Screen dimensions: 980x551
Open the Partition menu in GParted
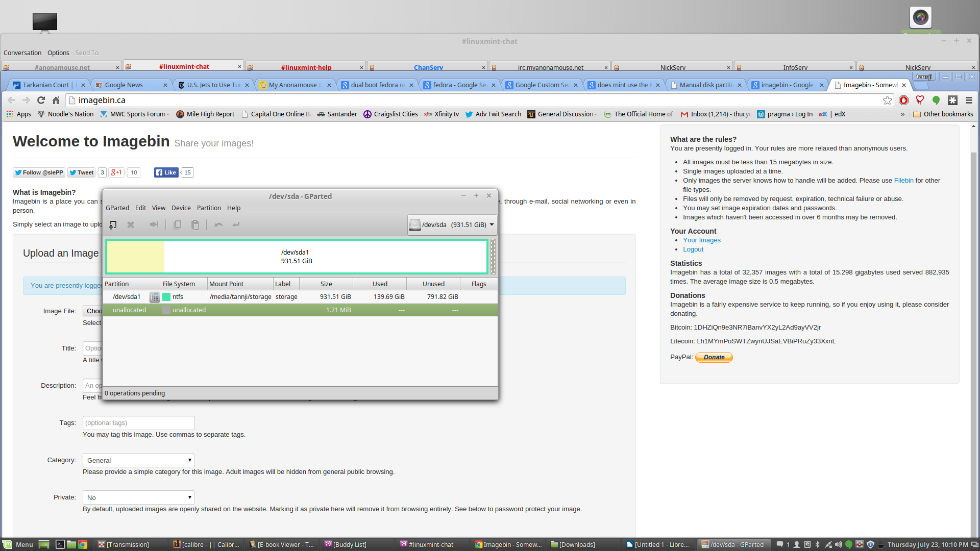click(x=209, y=208)
